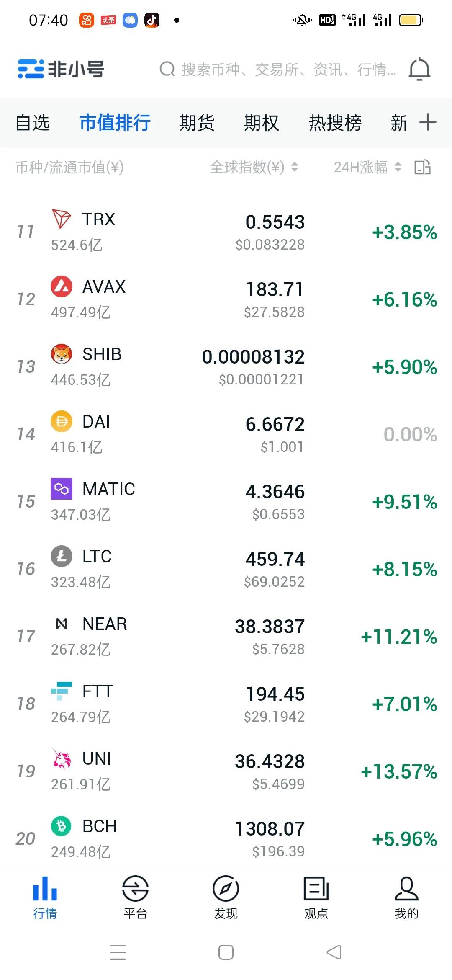Tap the UNI +13.57% change button

(399, 771)
